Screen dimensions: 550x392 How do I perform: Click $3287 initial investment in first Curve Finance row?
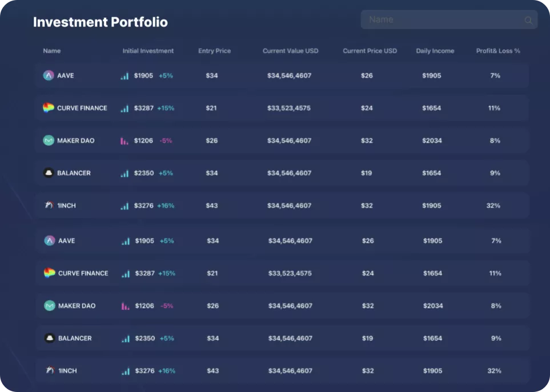(144, 108)
